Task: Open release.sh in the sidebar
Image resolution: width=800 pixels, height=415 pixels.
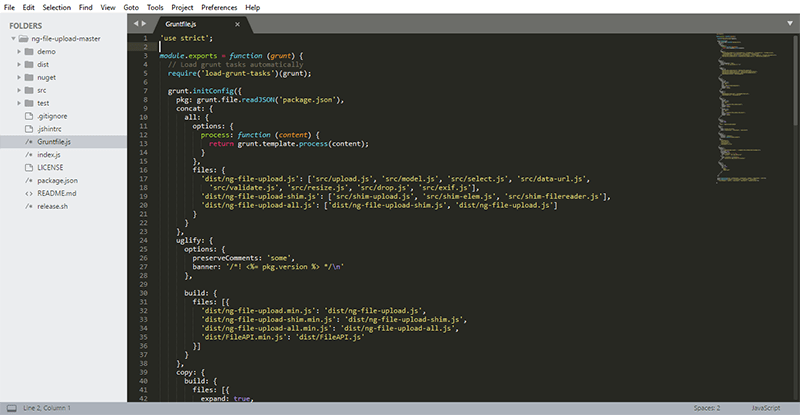Action: pos(52,206)
